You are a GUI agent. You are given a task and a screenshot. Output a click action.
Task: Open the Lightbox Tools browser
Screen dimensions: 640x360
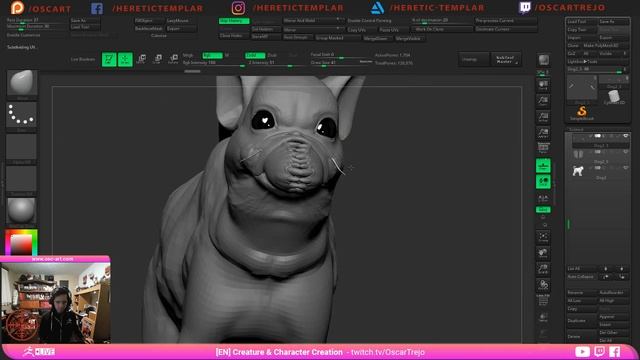(x=597, y=62)
